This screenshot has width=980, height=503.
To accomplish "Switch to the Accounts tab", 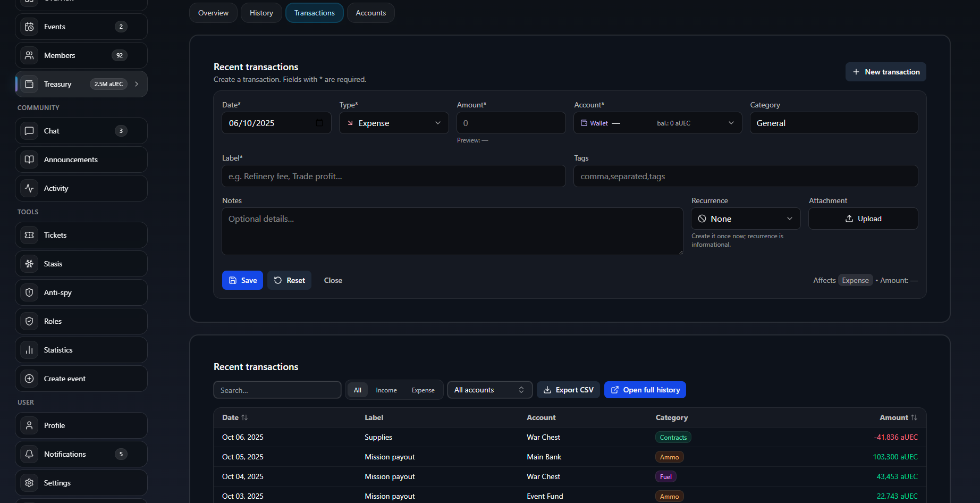I will (x=370, y=13).
